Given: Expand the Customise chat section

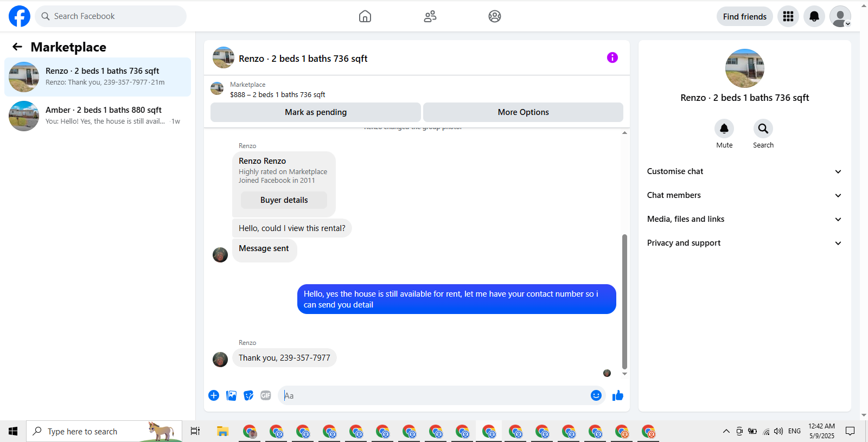Looking at the screenshot, I should coord(745,171).
